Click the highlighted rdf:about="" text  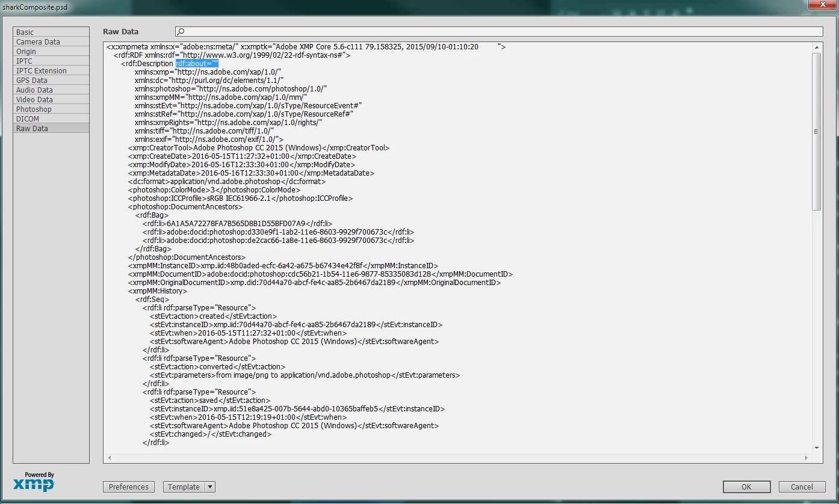[x=197, y=63]
